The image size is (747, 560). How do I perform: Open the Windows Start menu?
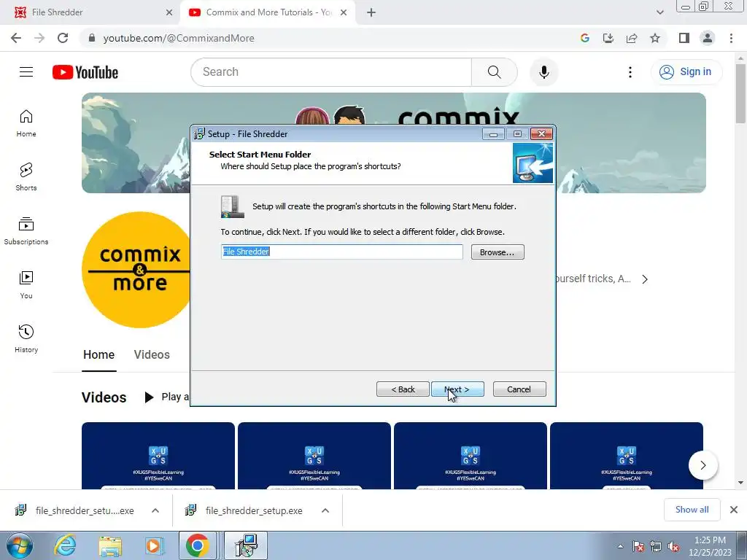point(20,546)
